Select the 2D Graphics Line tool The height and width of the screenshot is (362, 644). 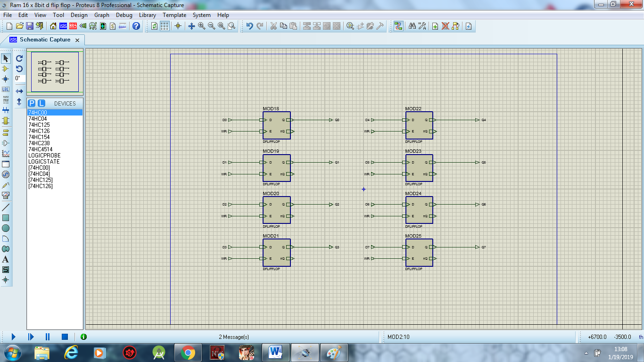click(x=6, y=207)
